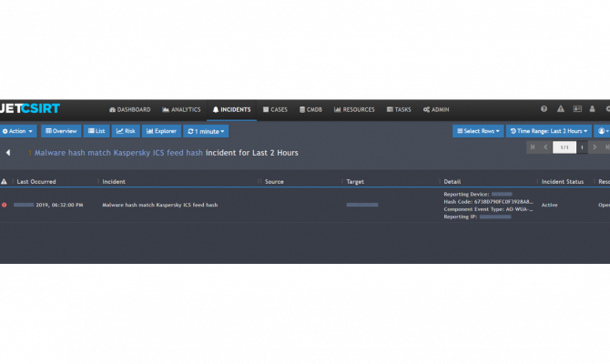Switch to the Analytics tab
This screenshot has width=610, height=364.
181,110
